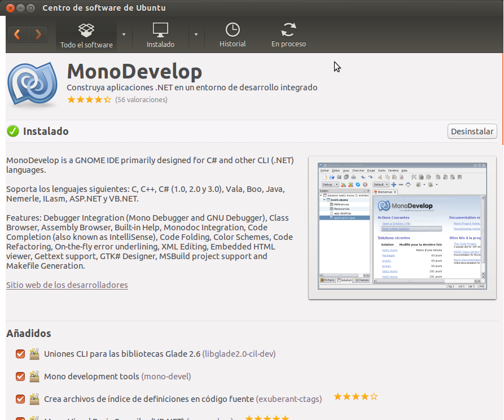504x420 pixels.
Task: Click the green checkmark installed-status icon
Action: [13, 131]
